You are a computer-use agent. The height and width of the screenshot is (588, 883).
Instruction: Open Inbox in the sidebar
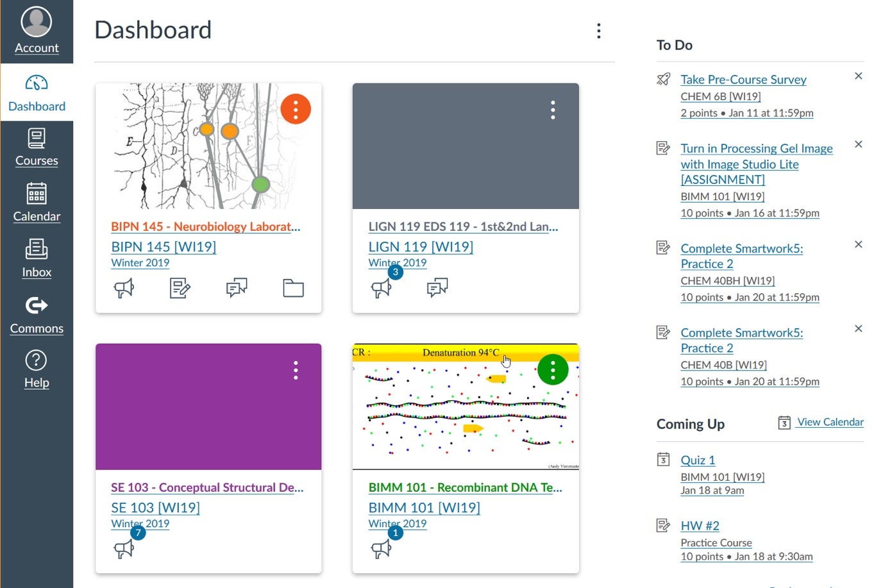(x=37, y=259)
